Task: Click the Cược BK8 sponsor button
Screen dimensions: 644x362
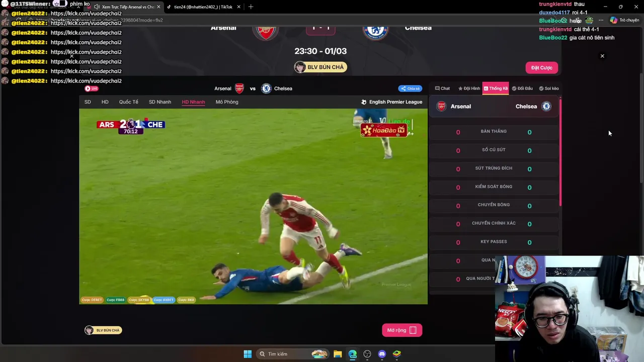Action: click(x=186, y=300)
